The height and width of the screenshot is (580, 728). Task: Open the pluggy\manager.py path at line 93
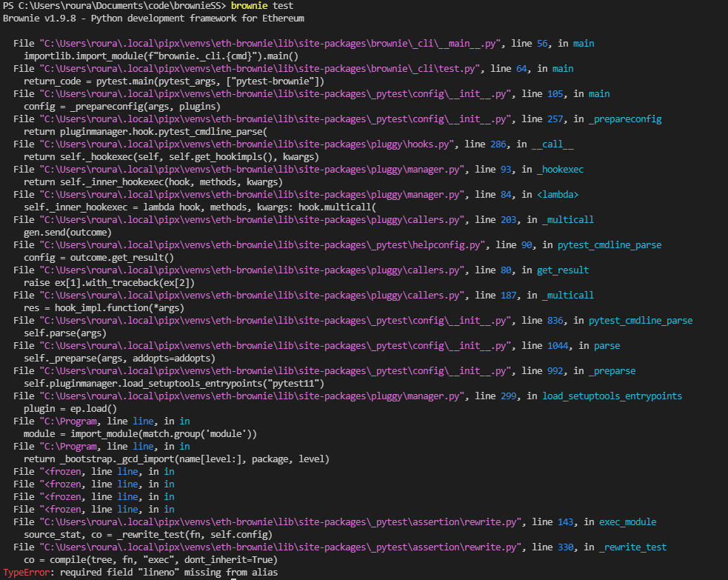click(x=252, y=169)
